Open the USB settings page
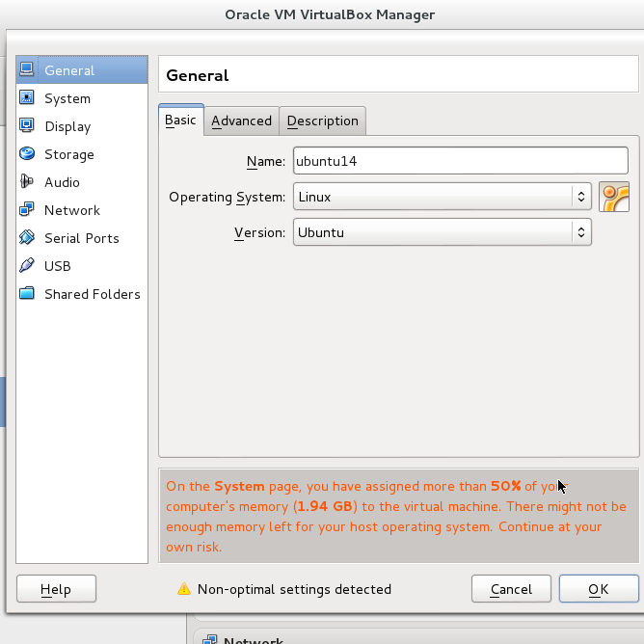 [x=82, y=266]
